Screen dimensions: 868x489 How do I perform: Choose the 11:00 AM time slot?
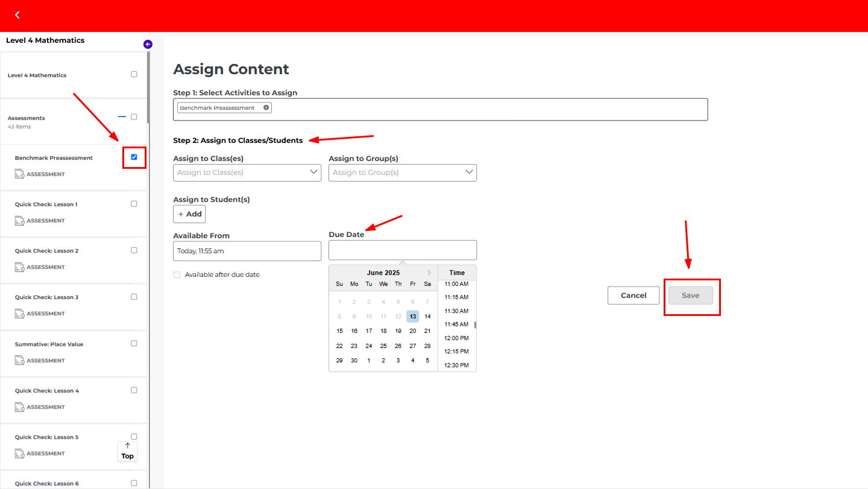point(456,283)
